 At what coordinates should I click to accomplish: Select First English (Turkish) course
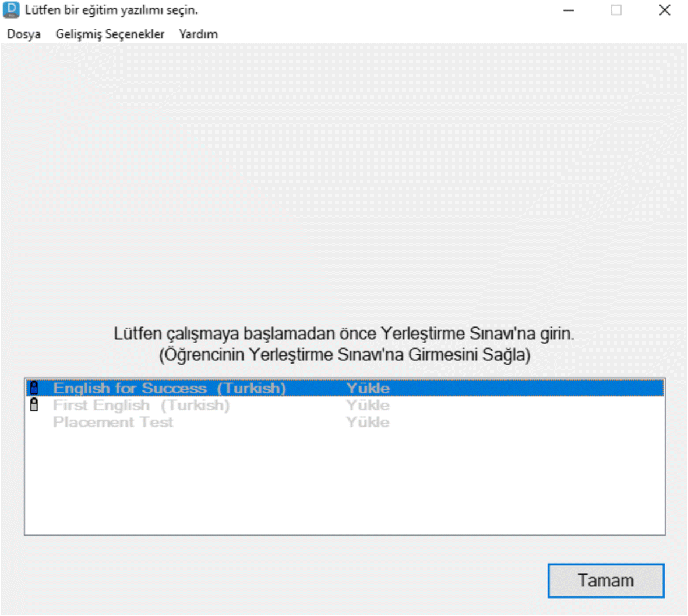point(345,405)
